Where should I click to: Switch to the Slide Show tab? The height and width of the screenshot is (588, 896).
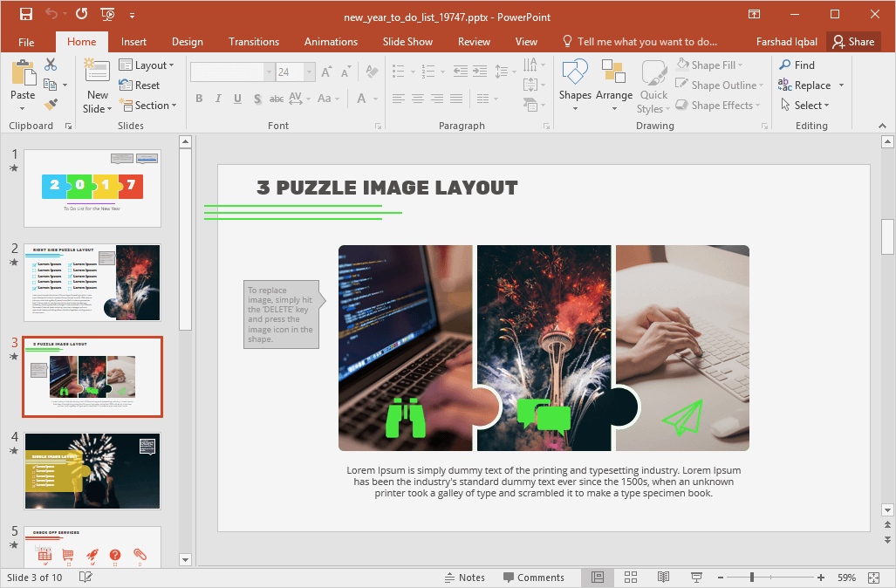pos(407,42)
